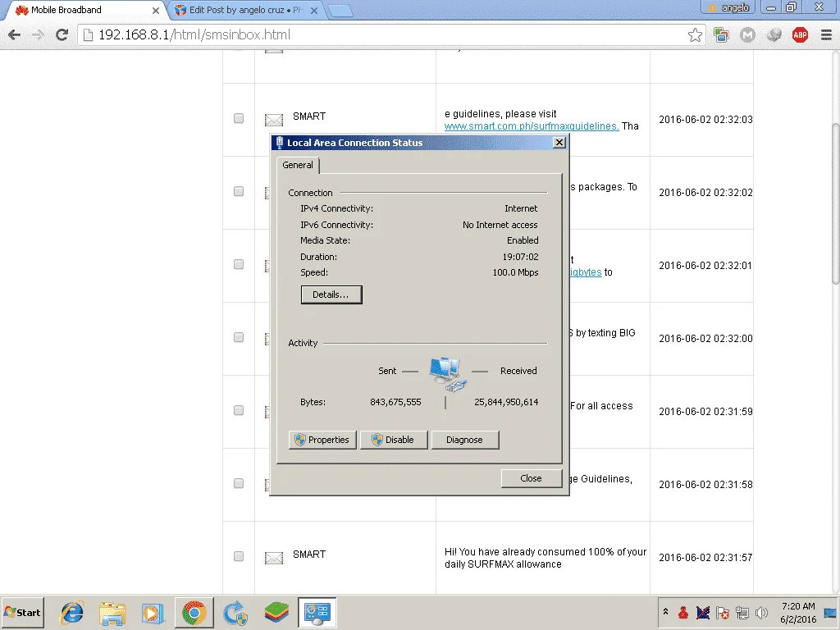Open the Chrome hamburger menu
This screenshot has width=840, height=630.
click(x=826, y=34)
